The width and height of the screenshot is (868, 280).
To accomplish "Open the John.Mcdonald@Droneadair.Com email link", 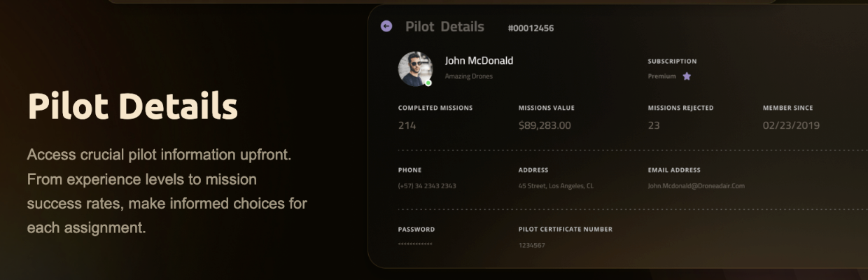I will (696, 186).
